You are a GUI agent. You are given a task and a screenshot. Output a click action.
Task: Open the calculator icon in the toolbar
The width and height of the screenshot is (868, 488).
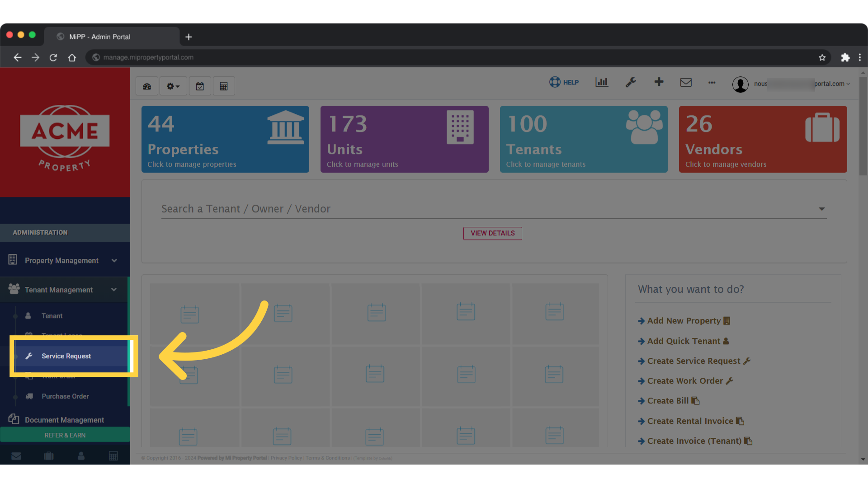tap(224, 86)
